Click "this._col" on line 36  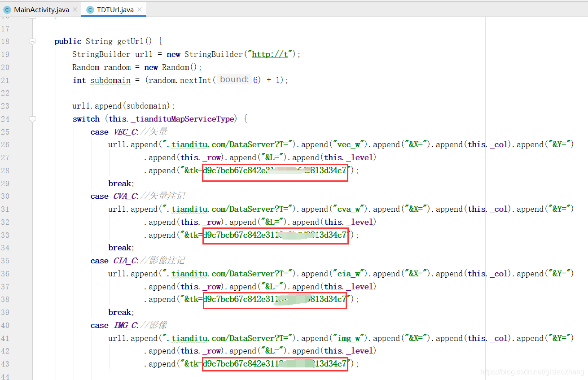coord(487,274)
